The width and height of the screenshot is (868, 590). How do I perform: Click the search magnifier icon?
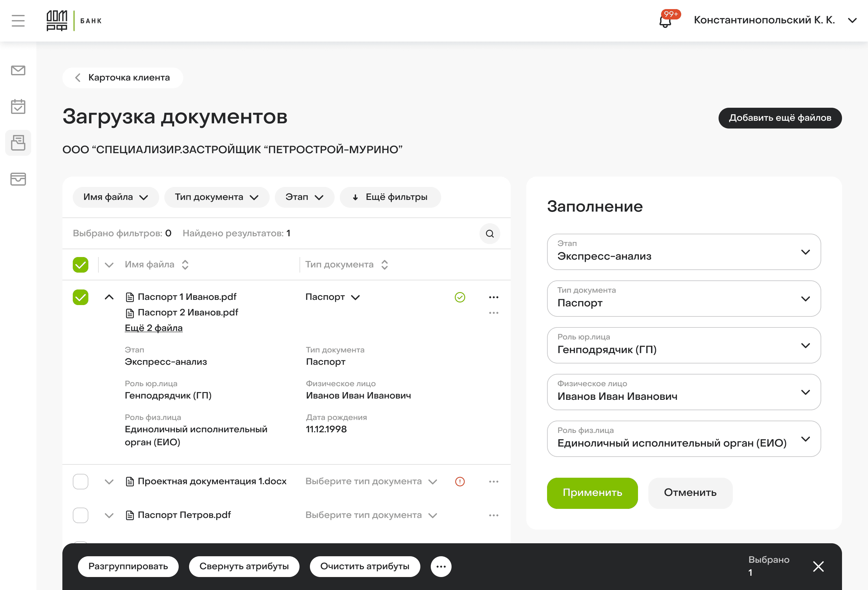[490, 234]
